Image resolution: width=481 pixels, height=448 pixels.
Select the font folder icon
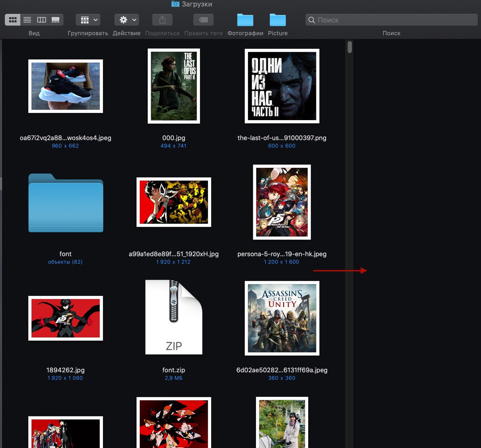66,203
